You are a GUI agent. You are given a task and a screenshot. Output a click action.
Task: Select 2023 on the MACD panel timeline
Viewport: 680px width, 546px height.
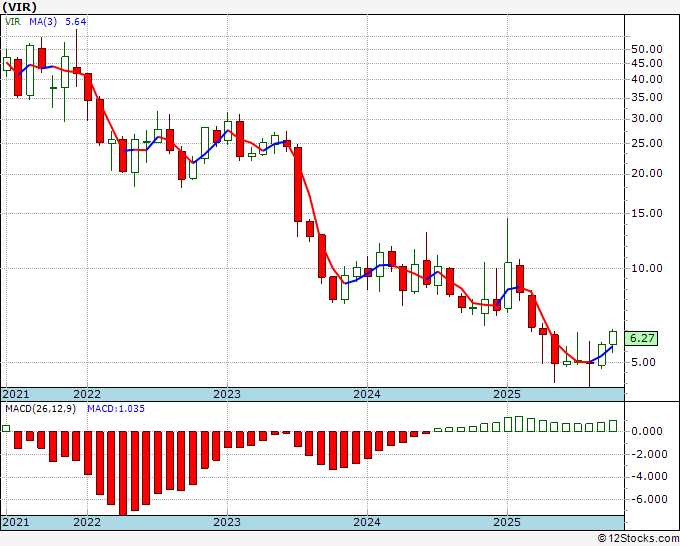click(227, 522)
